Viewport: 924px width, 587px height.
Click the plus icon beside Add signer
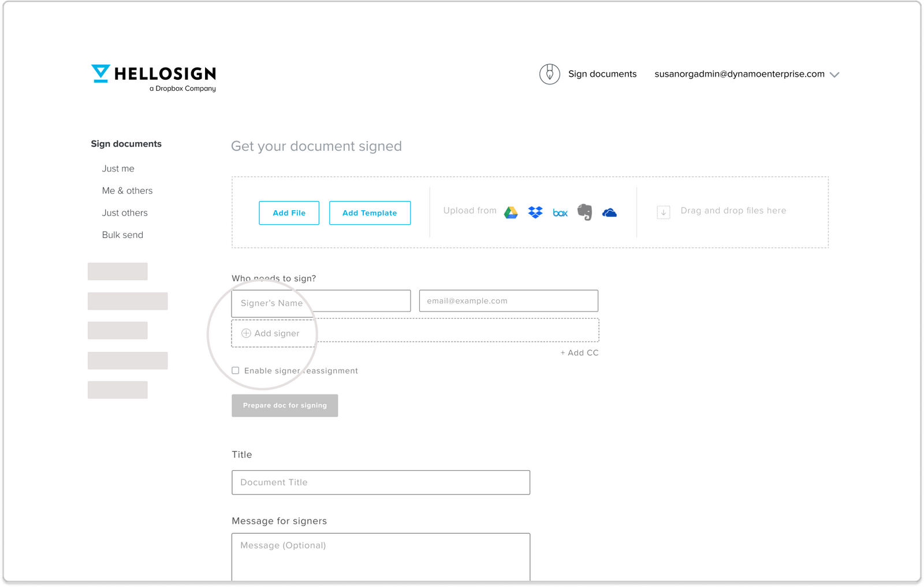click(x=246, y=333)
